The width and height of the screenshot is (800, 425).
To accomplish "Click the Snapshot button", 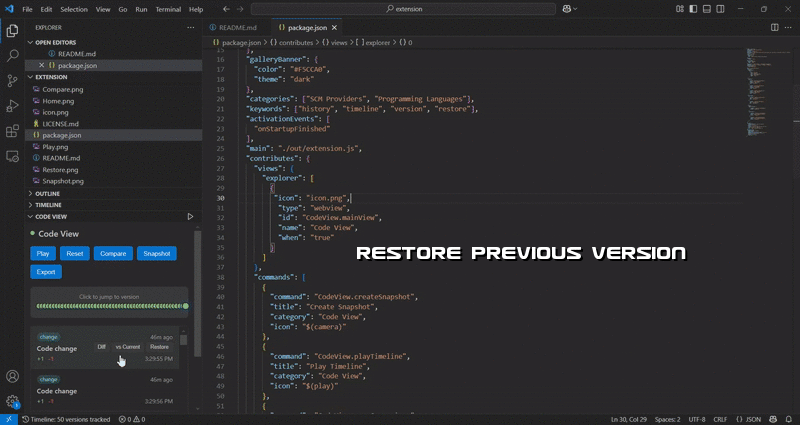I will (x=157, y=254).
